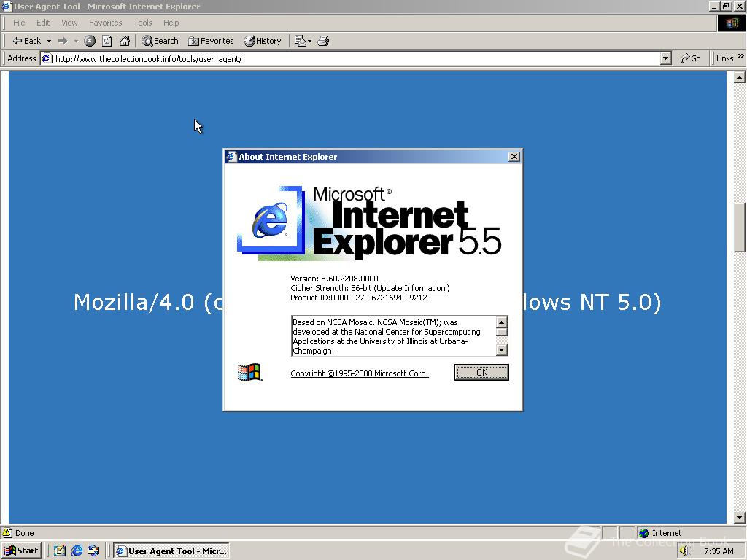
Task: Open the Back history dropdown arrow
Action: (x=49, y=42)
